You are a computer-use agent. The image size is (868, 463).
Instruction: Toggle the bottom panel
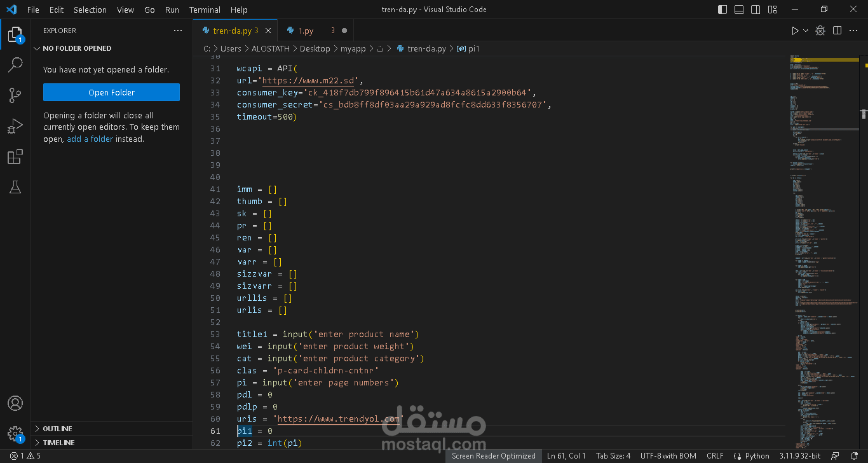[x=739, y=10]
